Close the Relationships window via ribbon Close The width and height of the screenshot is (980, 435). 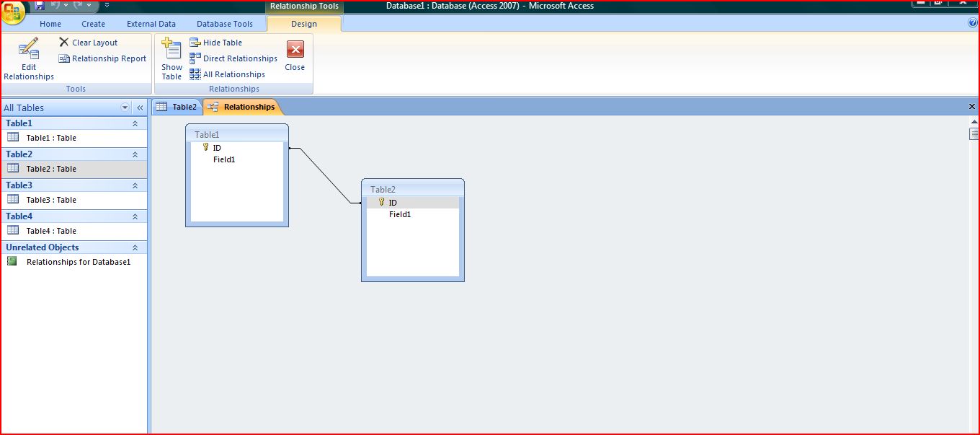(295, 56)
